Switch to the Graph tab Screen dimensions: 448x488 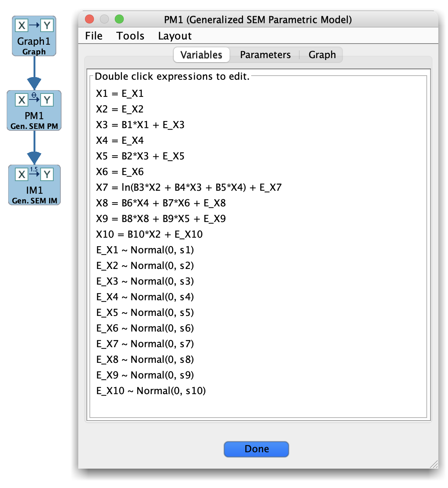(x=322, y=55)
